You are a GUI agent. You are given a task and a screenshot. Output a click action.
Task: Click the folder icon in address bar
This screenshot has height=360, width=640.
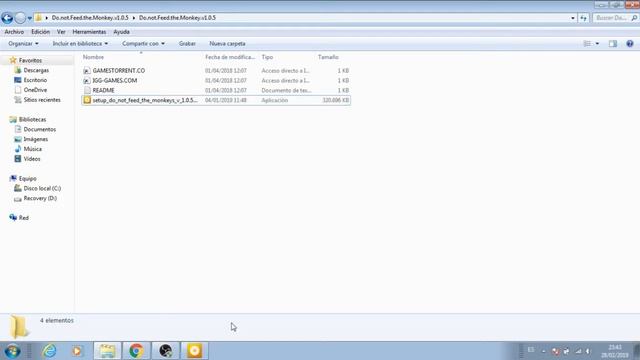click(x=38, y=18)
